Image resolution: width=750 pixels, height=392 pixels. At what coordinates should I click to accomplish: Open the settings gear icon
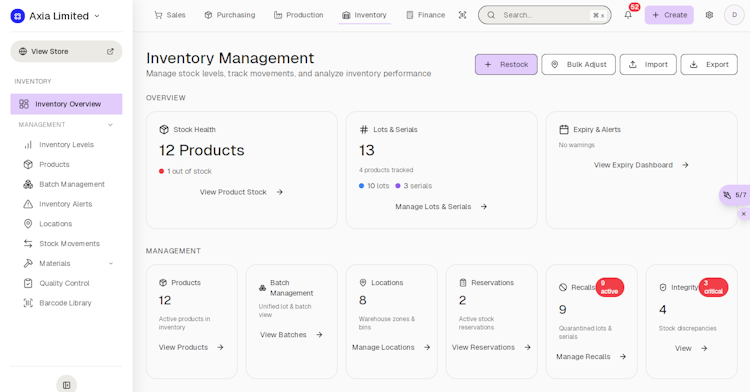tap(709, 15)
